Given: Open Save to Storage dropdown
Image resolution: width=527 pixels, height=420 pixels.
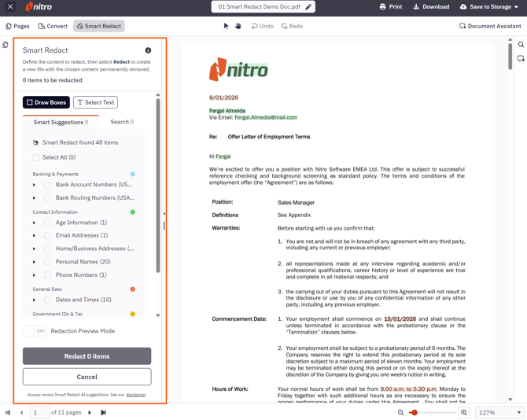Looking at the screenshot, I should [489, 7].
